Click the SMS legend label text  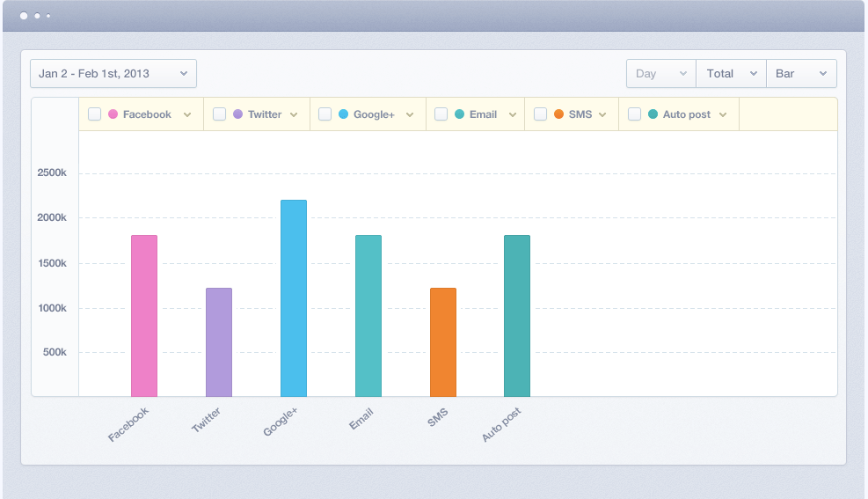click(580, 114)
